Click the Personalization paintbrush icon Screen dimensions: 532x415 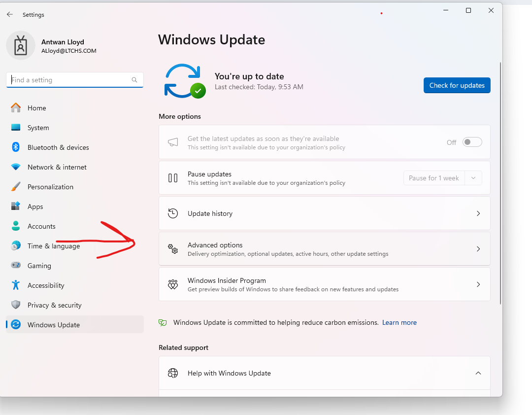(x=16, y=186)
